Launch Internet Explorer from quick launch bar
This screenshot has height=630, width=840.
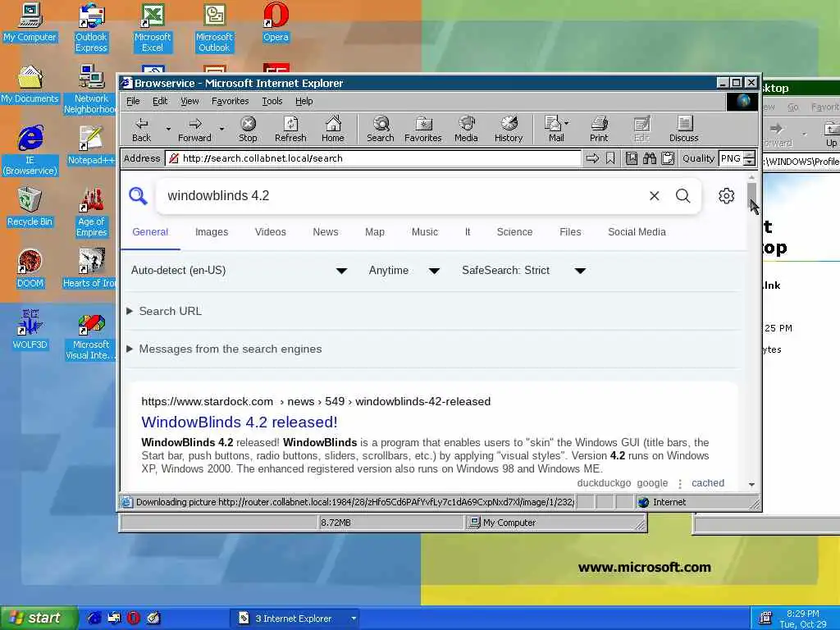(x=94, y=619)
